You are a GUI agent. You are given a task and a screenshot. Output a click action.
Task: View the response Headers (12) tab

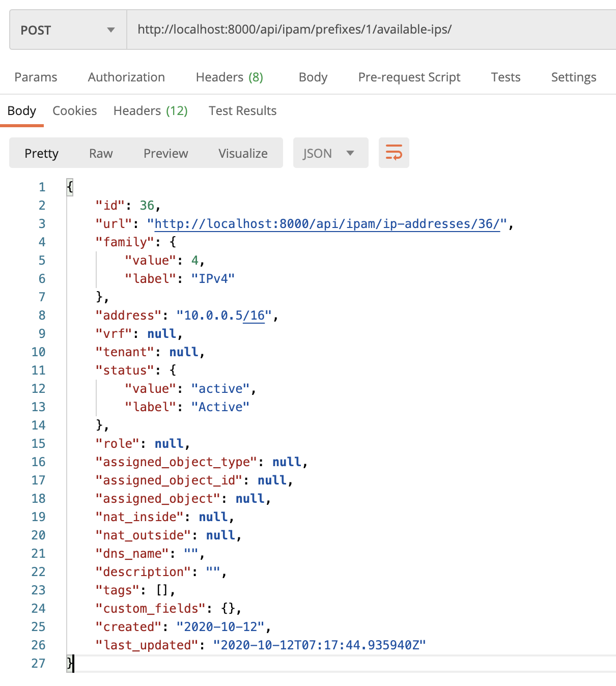click(x=151, y=111)
